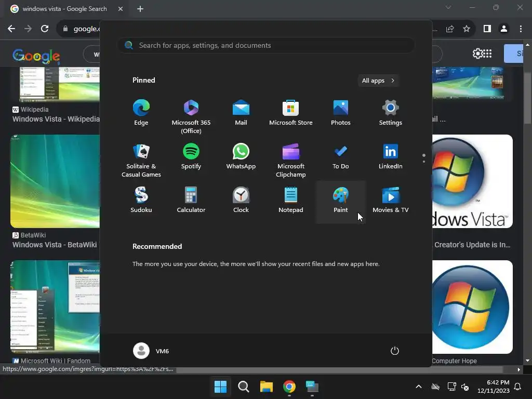Open the VM6 user account menu
The image size is (532, 399).
click(151, 351)
